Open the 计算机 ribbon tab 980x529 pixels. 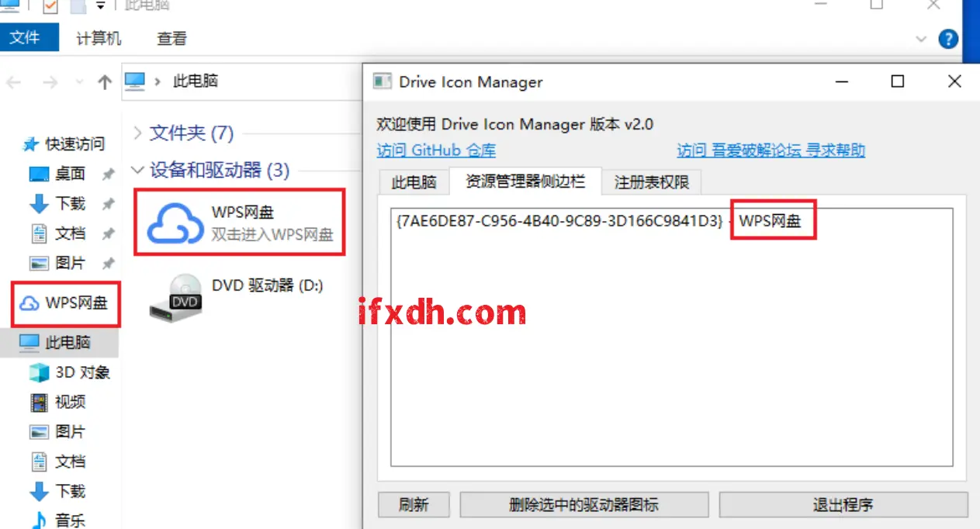(x=99, y=38)
